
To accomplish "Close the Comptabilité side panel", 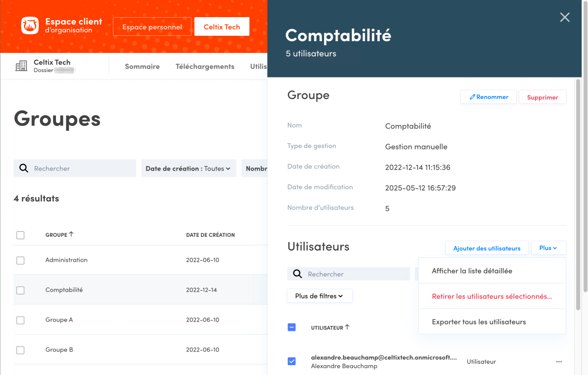I will [x=565, y=18].
